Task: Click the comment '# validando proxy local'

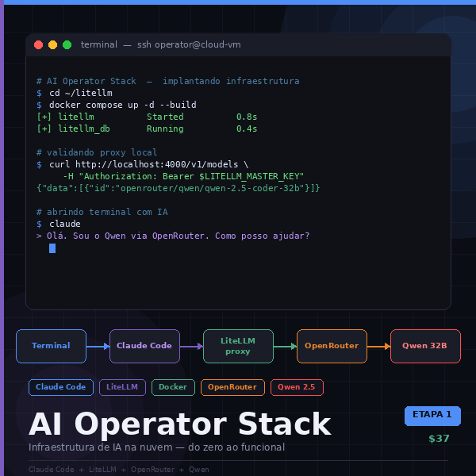Action: (97, 152)
